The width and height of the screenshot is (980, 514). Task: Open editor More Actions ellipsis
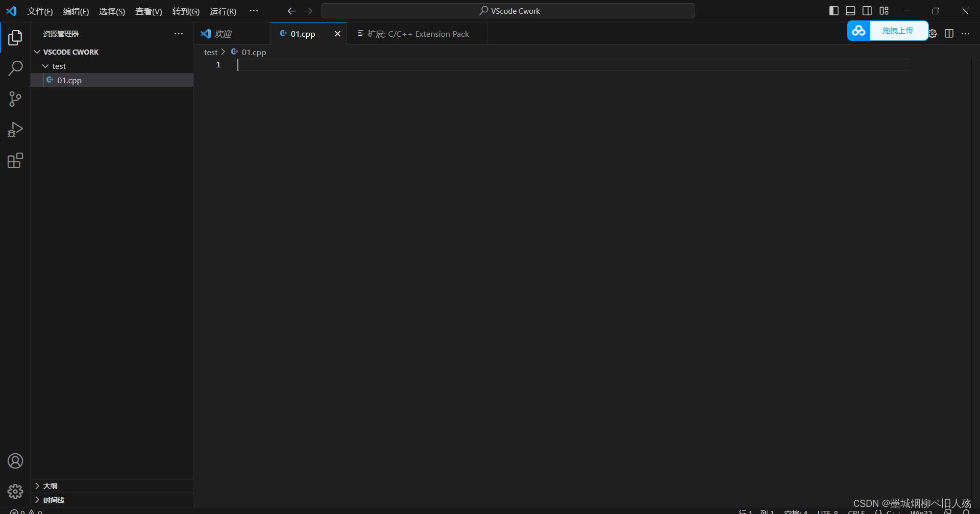tap(965, 34)
